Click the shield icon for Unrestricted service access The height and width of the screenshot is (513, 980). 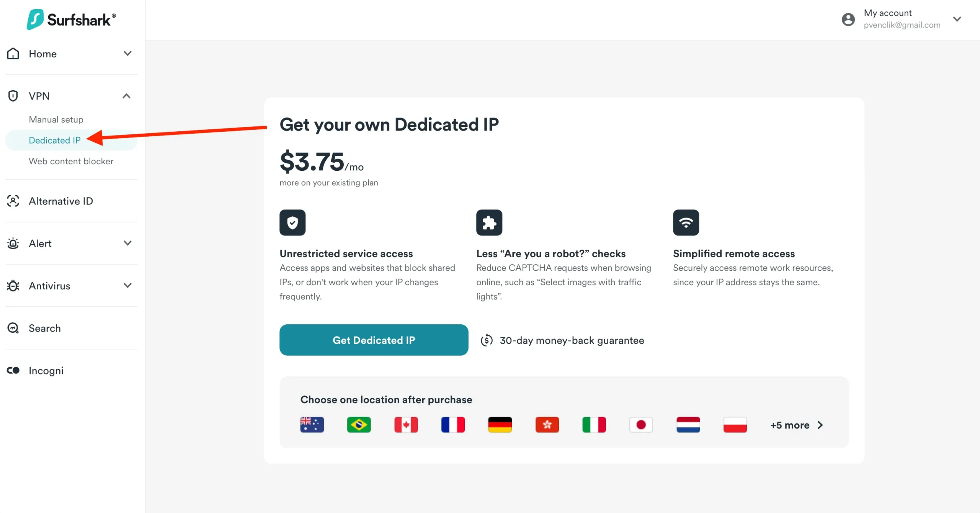click(292, 222)
